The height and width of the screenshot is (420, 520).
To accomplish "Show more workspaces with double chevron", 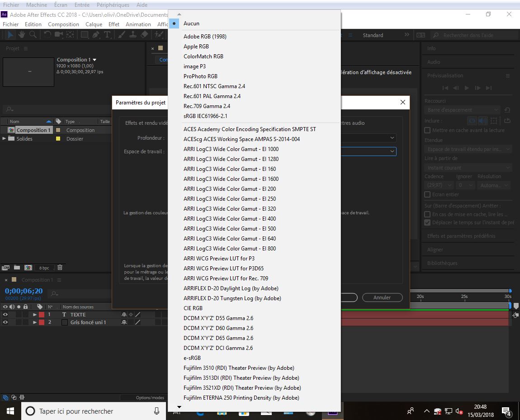I will click(407, 35).
